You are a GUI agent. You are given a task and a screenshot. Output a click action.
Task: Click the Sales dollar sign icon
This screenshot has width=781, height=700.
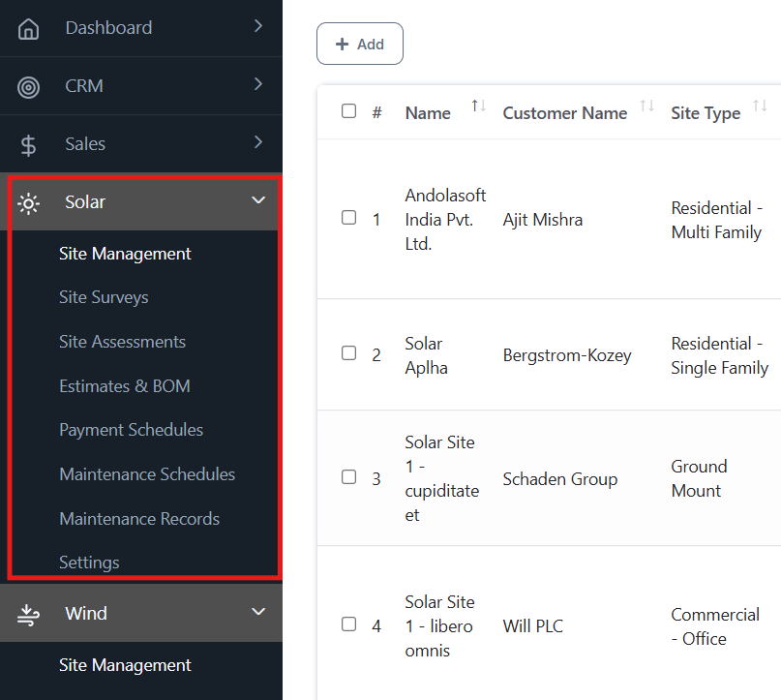point(29,145)
